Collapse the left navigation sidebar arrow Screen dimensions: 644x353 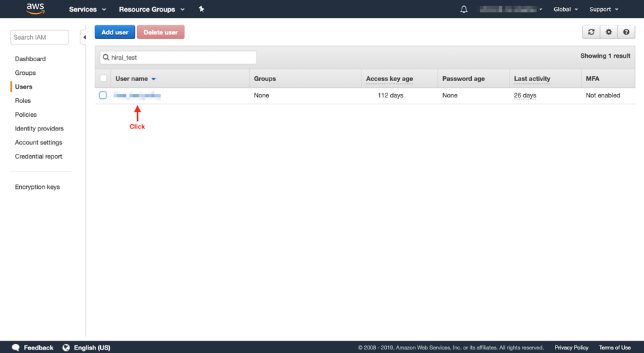[84, 37]
